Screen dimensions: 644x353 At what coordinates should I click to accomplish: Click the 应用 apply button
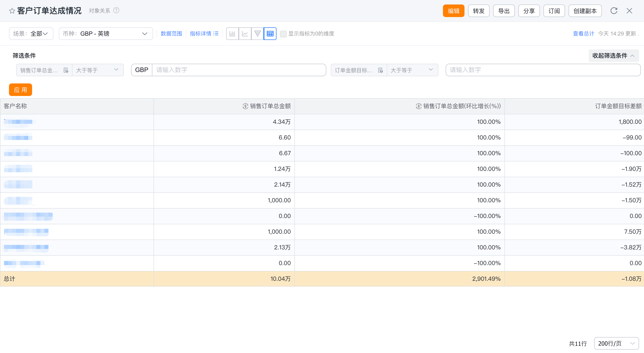click(x=20, y=90)
